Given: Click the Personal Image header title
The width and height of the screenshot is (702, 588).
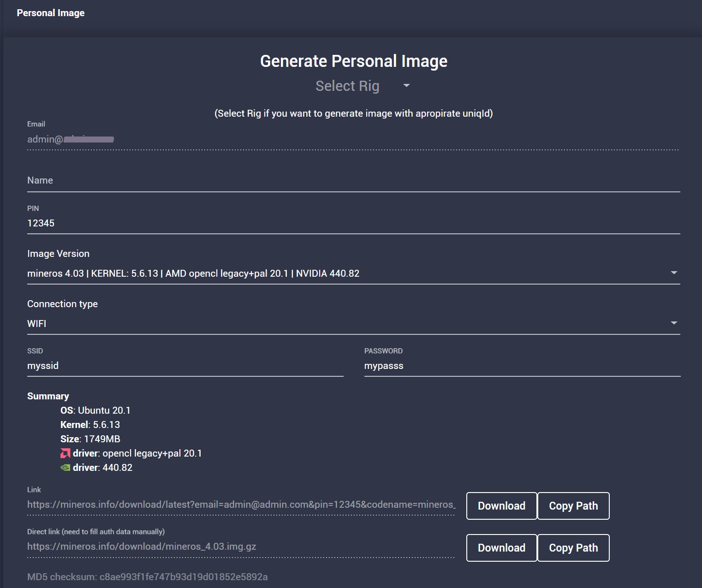Looking at the screenshot, I should pyautogui.click(x=51, y=13).
